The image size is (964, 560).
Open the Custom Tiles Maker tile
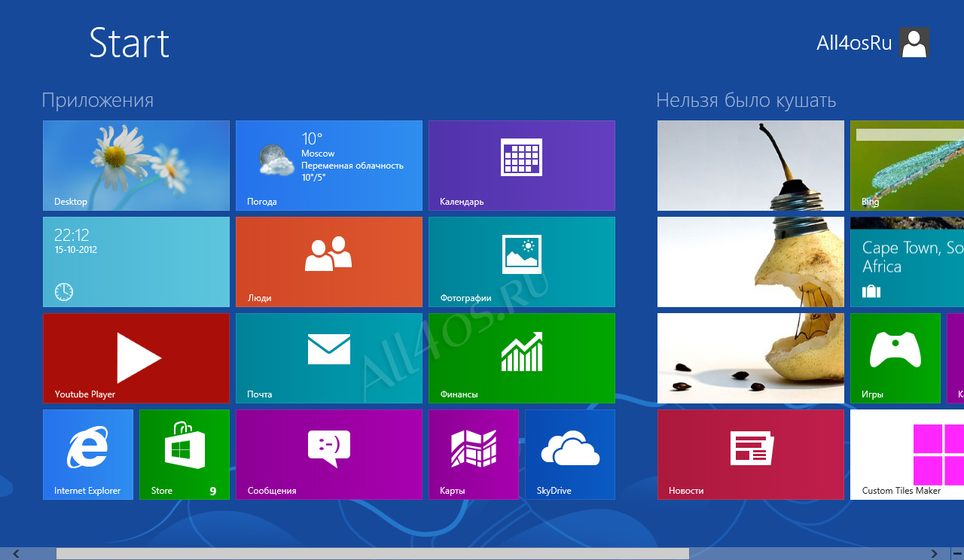pos(907,455)
